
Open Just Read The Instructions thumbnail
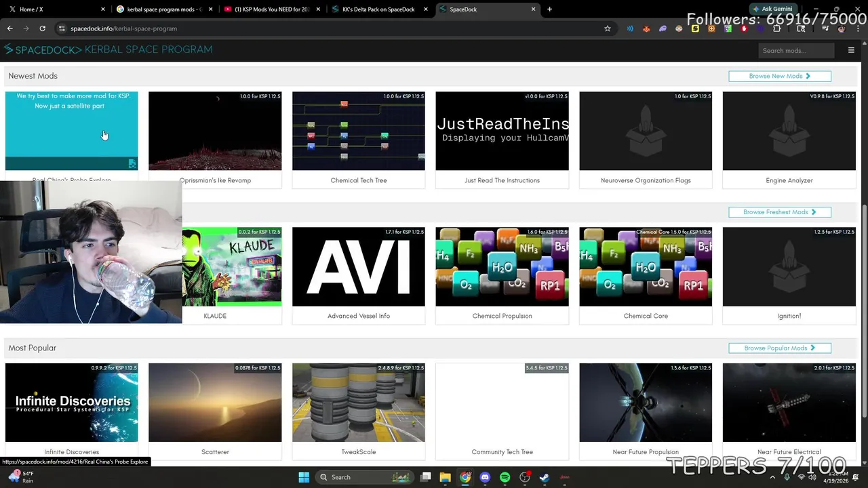pyautogui.click(x=502, y=131)
